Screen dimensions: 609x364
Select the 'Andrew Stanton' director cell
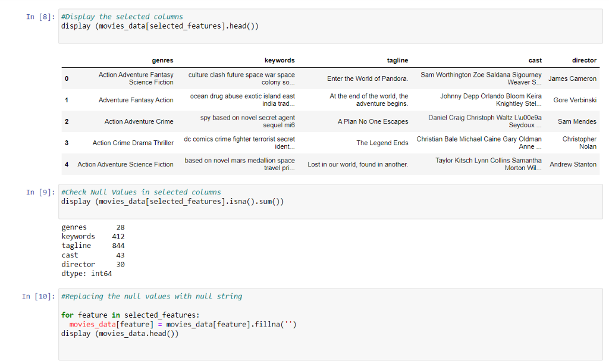click(x=573, y=164)
